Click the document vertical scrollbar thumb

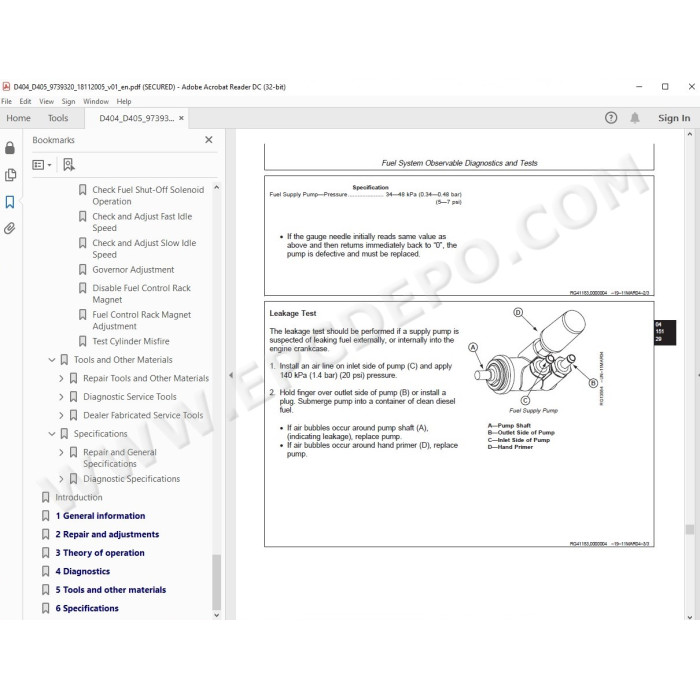(x=690, y=529)
